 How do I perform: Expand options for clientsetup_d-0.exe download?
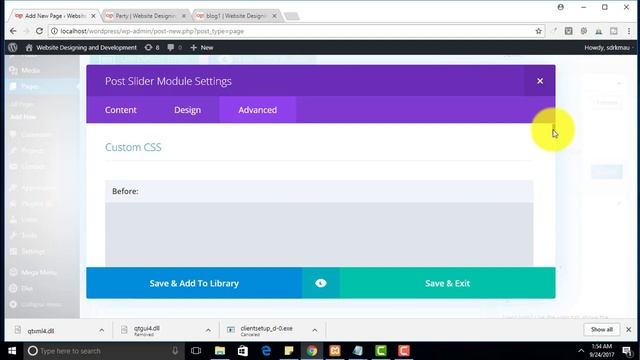(x=315, y=330)
